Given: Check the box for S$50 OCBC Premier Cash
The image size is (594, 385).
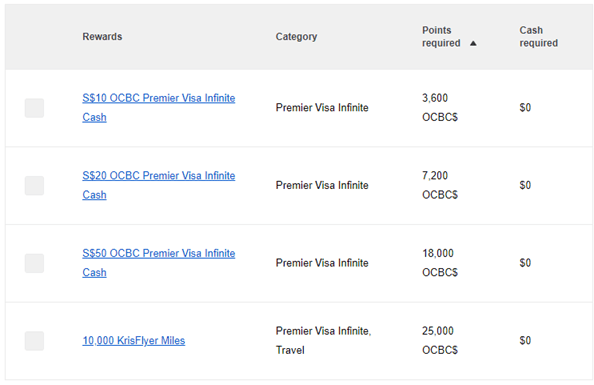Looking at the screenshot, I should click(34, 263).
